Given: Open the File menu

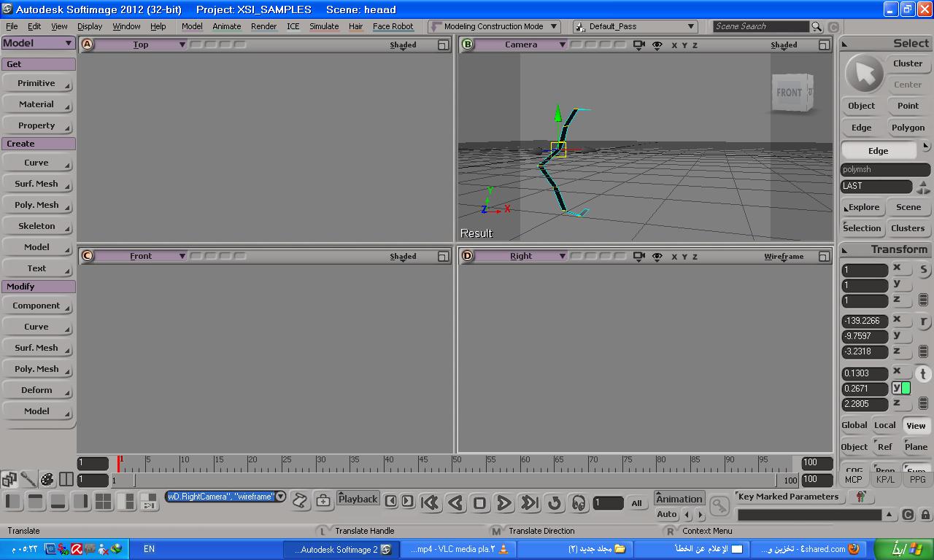Looking at the screenshot, I should (12, 26).
